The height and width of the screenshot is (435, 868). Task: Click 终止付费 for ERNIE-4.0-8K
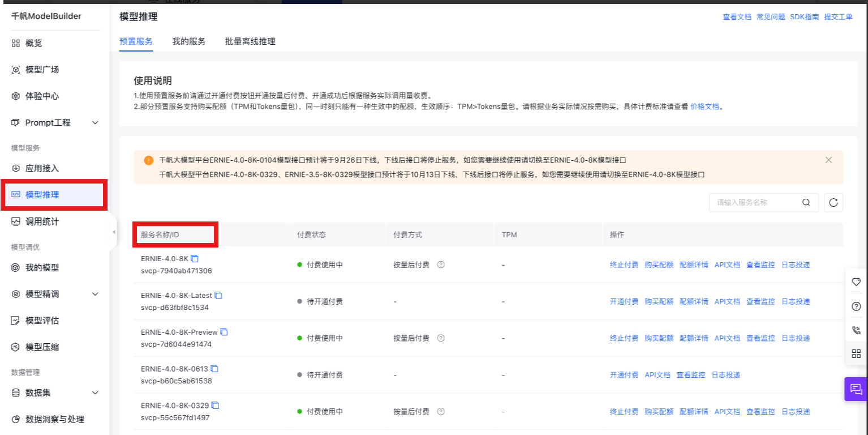(624, 265)
